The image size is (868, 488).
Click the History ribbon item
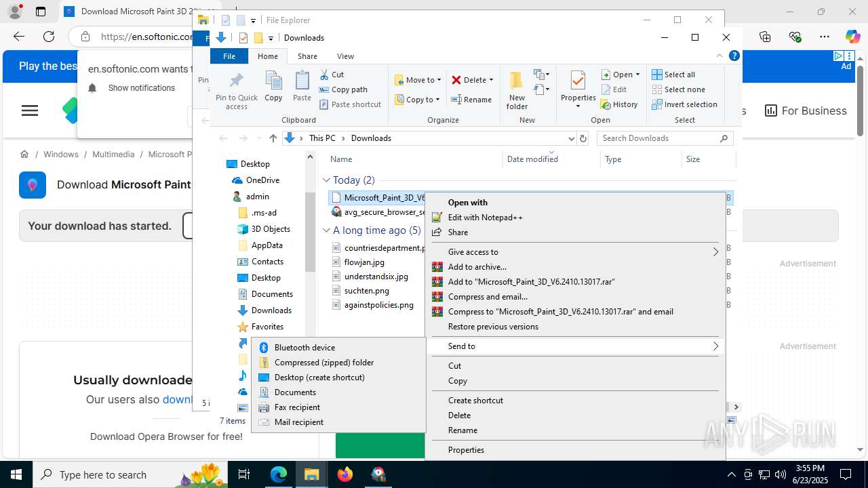click(619, 104)
